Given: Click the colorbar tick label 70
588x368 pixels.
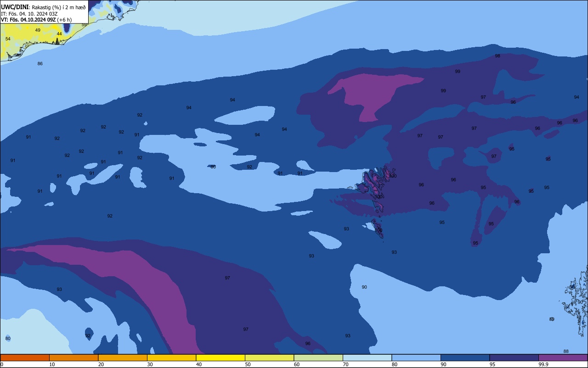Looking at the screenshot, I should pos(345,364).
